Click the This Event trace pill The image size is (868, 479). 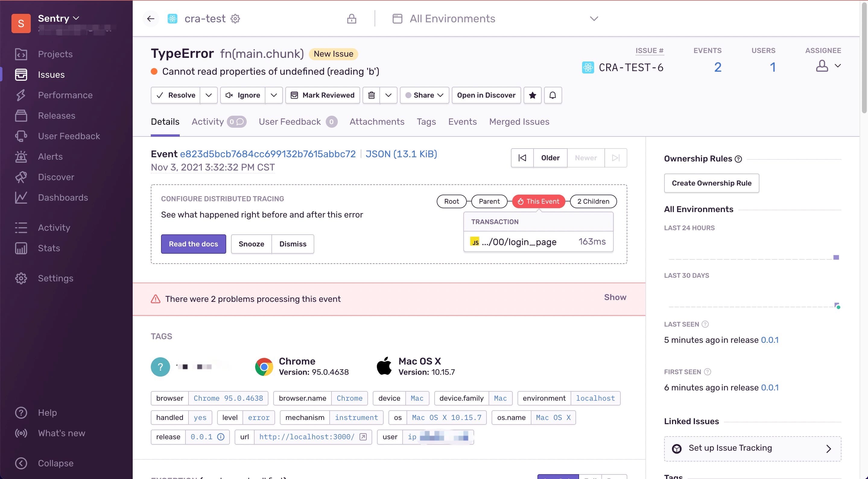click(538, 201)
